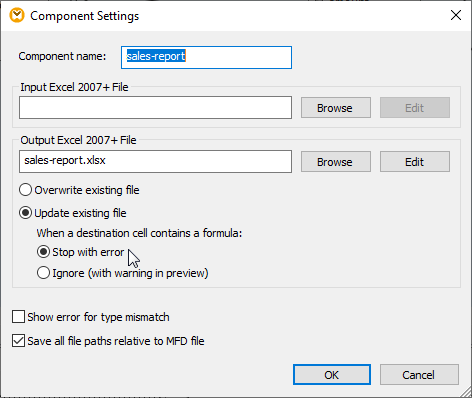Image resolution: width=472 pixels, height=398 pixels.
Task: Browse for the output Excel file
Action: [336, 162]
